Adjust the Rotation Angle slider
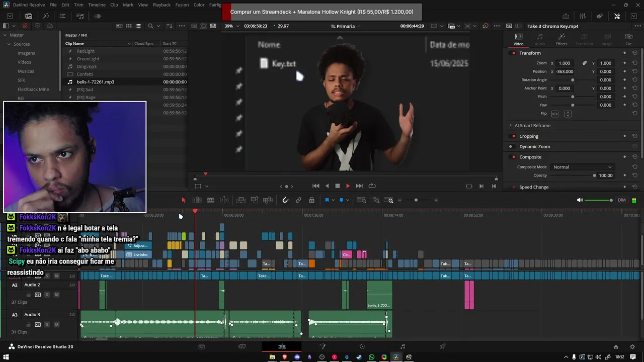This screenshot has height=362, width=644. point(573,80)
